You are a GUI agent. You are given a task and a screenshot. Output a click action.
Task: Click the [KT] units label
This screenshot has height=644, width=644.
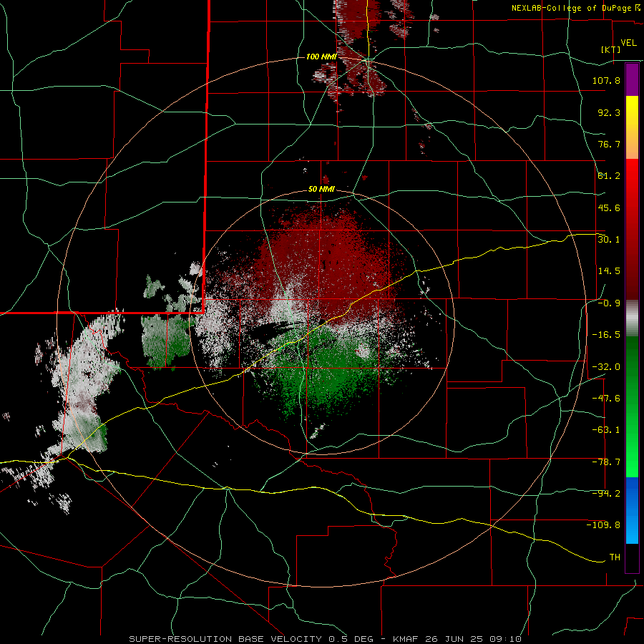tap(611, 49)
